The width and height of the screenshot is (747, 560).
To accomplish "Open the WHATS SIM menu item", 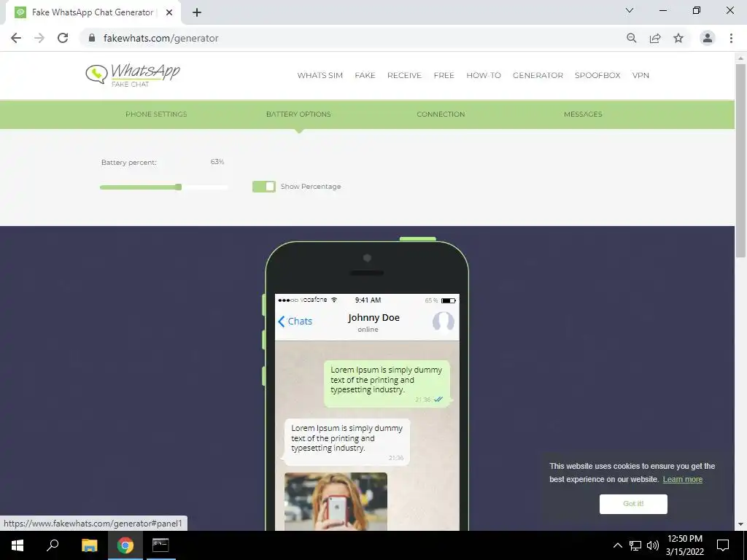I will pyautogui.click(x=320, y=75).
